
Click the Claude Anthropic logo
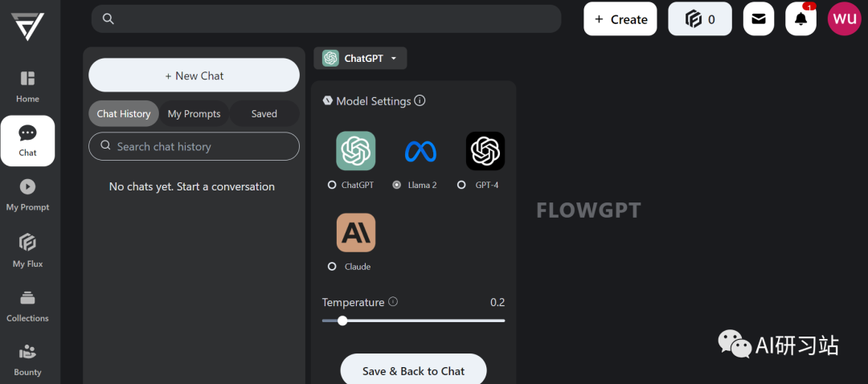pos(356,232)
